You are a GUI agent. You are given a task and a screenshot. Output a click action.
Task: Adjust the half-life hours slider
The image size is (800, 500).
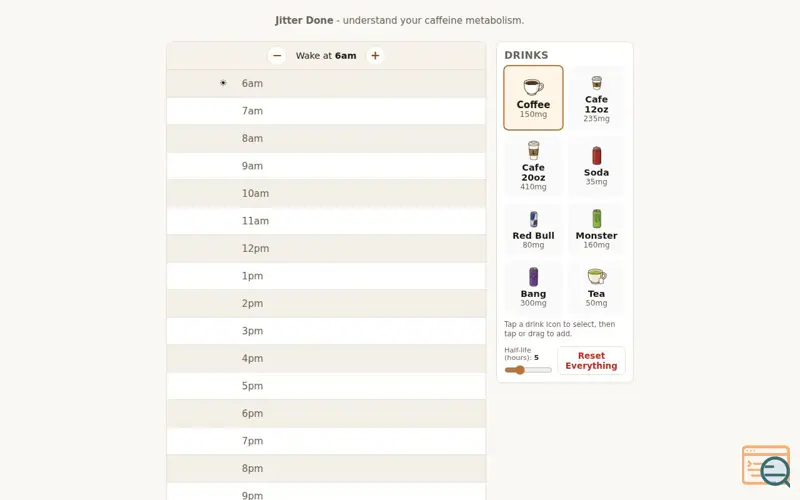point(528,370)
